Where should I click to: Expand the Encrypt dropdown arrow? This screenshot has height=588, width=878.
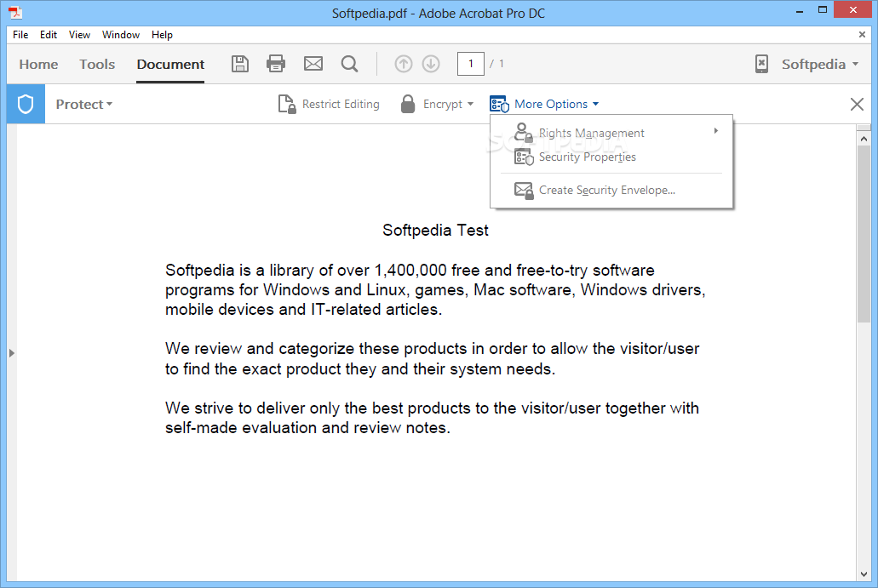470,104
